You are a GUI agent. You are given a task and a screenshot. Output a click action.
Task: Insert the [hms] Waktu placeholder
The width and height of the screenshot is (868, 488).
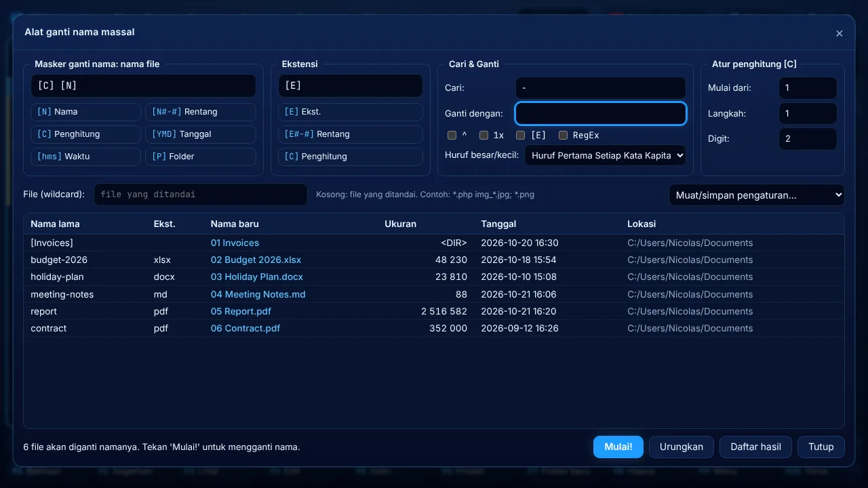[85, 157]
